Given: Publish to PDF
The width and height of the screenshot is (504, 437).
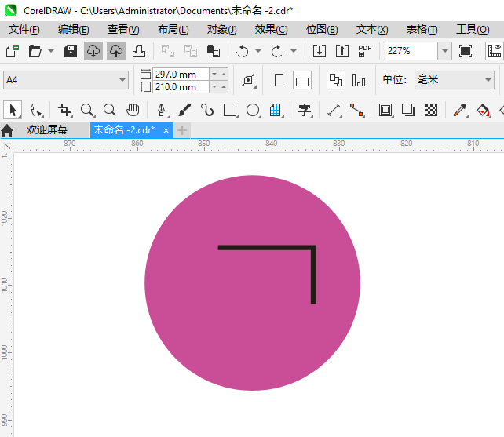Looking at the screenshot, I should [364, 51].
